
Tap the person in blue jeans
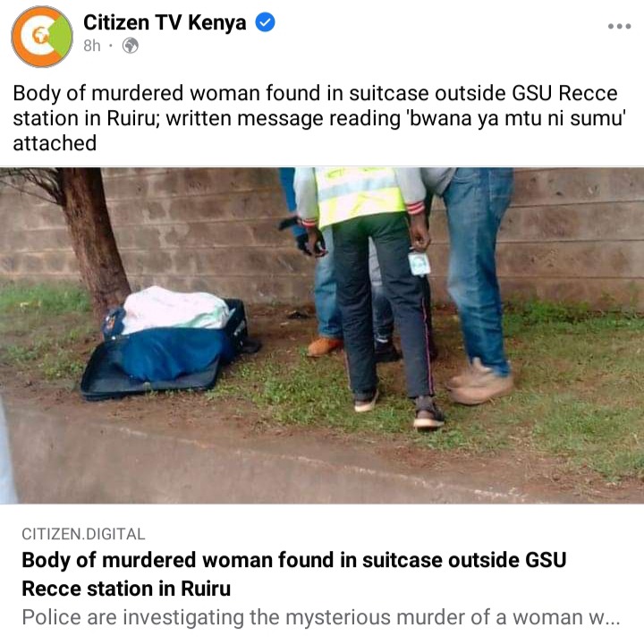[x=477, y=284]
